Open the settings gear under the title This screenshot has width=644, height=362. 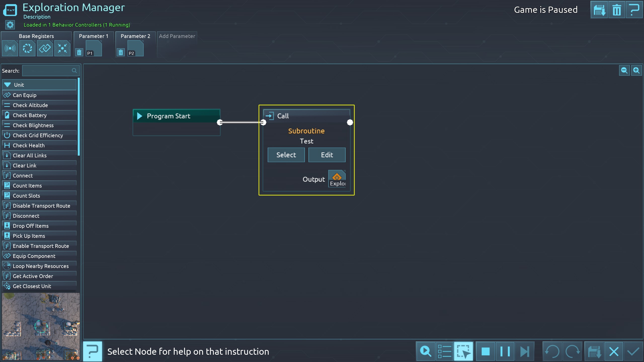[x=10, y=25]
